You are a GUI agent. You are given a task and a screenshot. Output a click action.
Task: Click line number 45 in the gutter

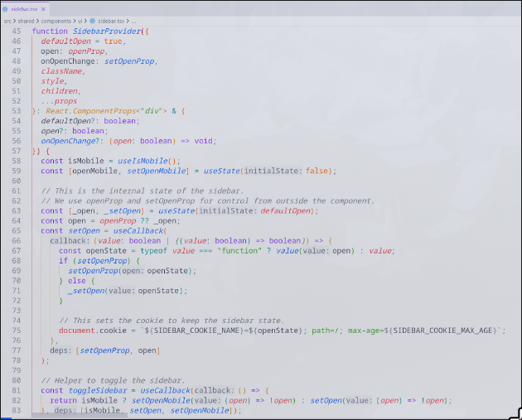click(17, 31)
